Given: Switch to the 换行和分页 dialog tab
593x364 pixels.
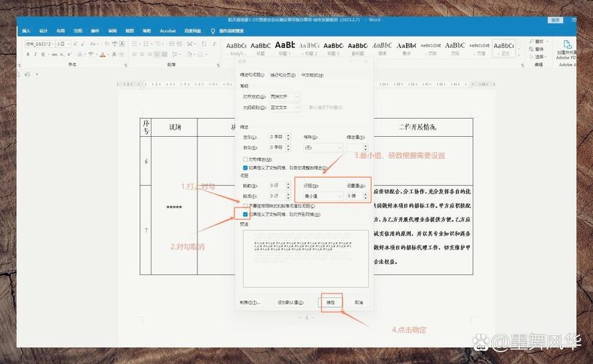Looking at the screenshot, I should [x=283, y=75].
